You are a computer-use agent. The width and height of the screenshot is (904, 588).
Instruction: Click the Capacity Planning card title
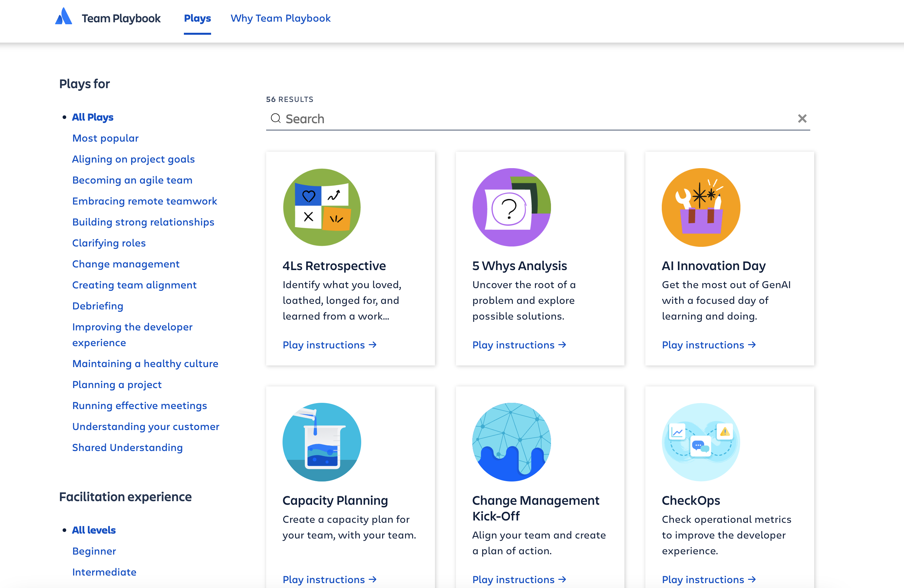[335, 500]
